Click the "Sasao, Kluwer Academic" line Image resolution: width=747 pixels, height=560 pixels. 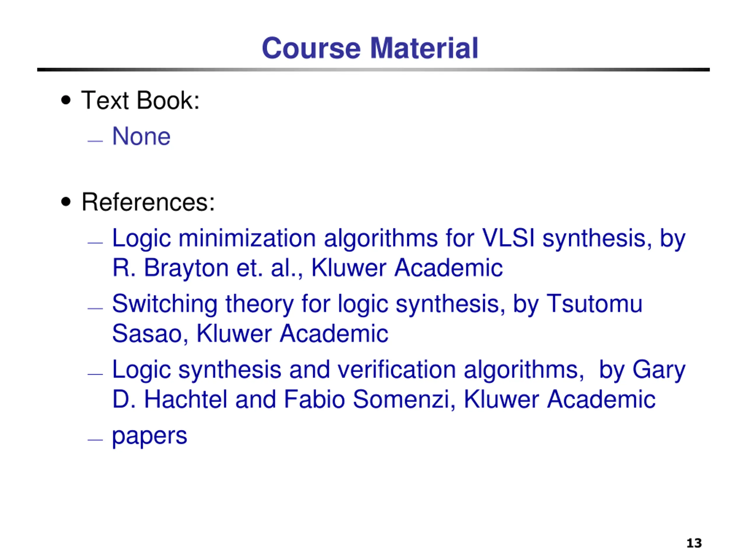coord(250,333)
